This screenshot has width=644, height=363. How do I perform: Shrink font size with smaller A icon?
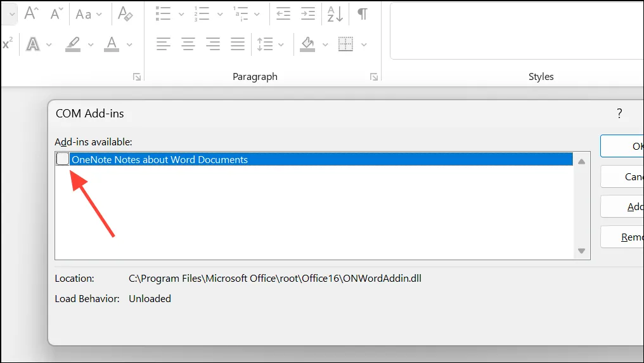pos(56,13)
